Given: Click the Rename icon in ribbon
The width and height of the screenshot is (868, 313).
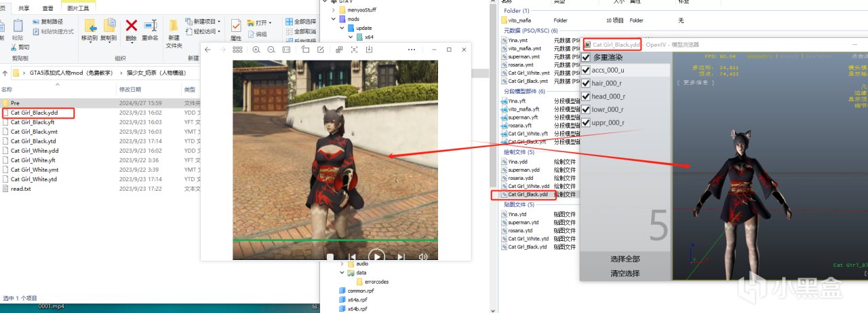Looking at the screenshot, I should (151, 26).
